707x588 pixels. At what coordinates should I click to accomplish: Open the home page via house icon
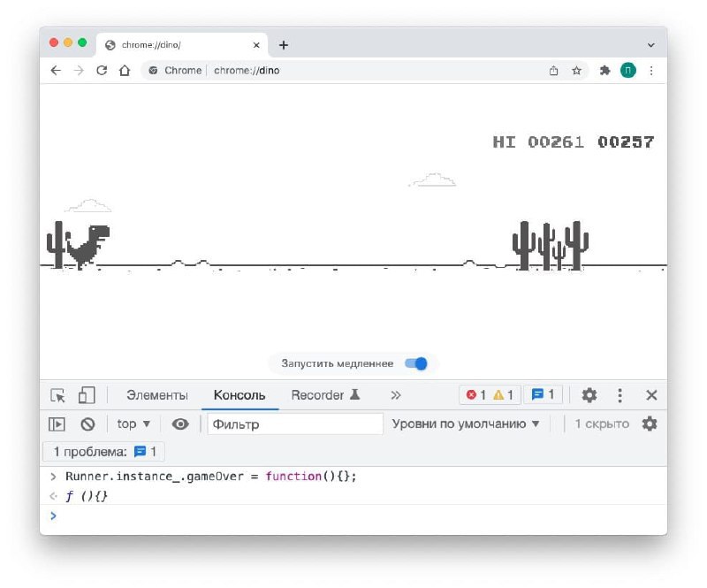[125, 71]
